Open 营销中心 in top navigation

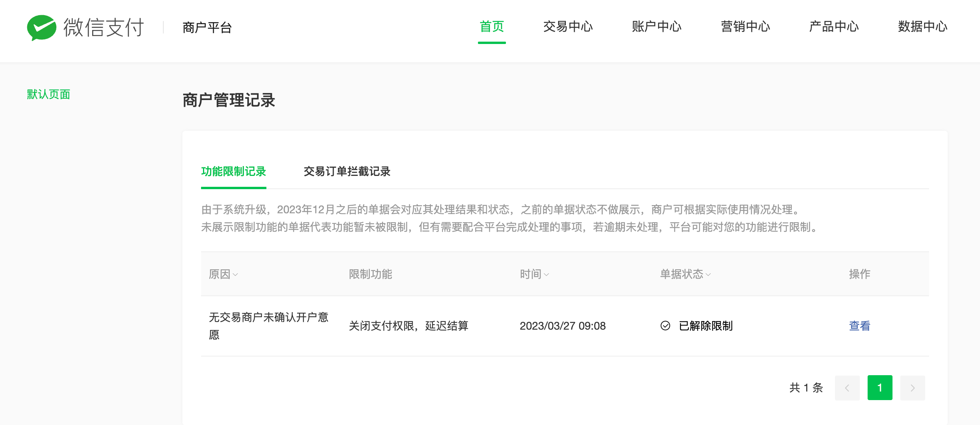click(x=745, y=27)
